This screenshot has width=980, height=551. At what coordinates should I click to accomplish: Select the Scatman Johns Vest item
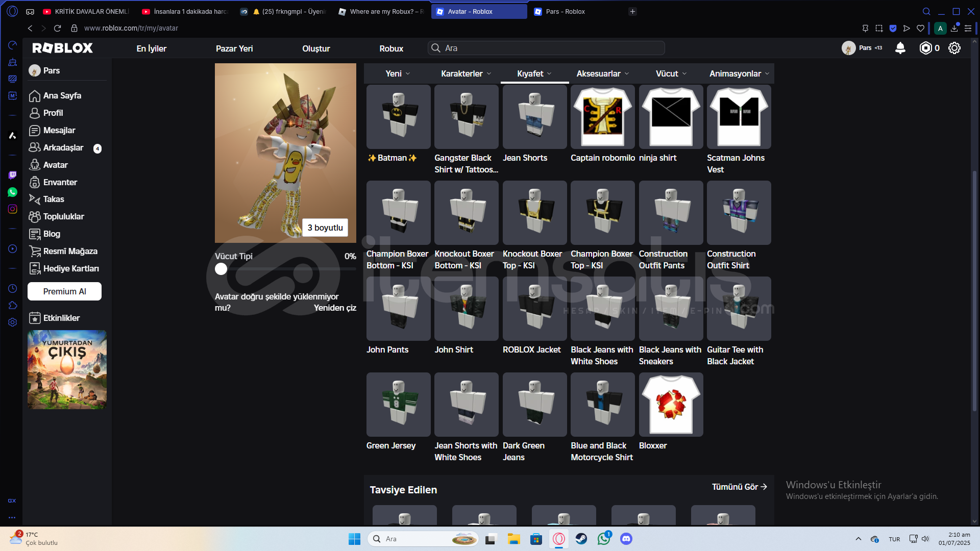click(x=739, y=117)
